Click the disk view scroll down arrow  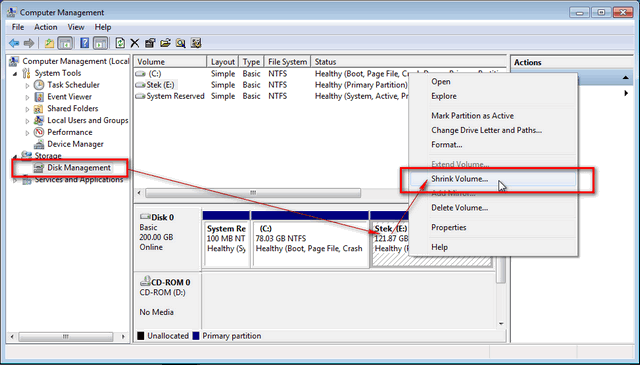[x=501, y=324]
